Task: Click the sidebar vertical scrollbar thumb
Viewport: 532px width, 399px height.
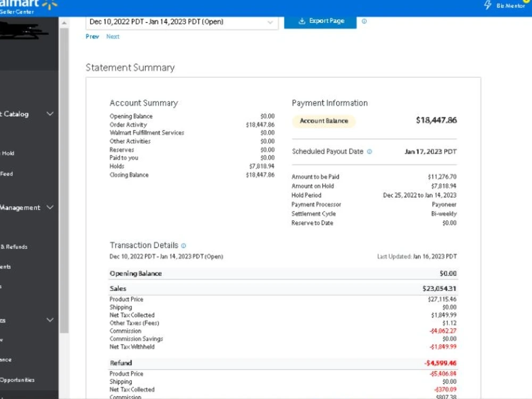Action: pos(64,180)
